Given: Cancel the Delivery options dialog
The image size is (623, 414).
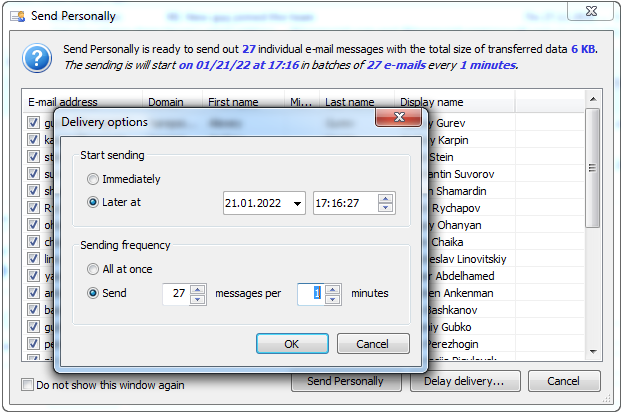Looking at the screenshot, I should [373, 344].
